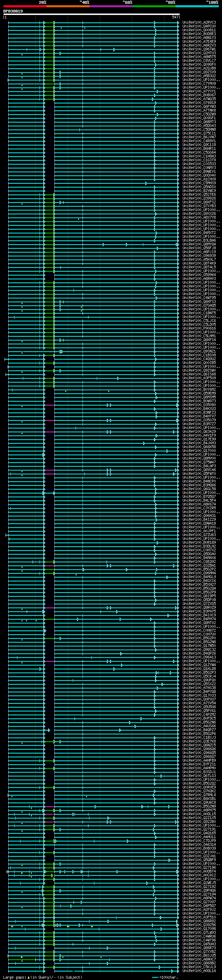
Task: Select hit label UniRef100_B0D8E3
Action: click(x=199, y=34)
